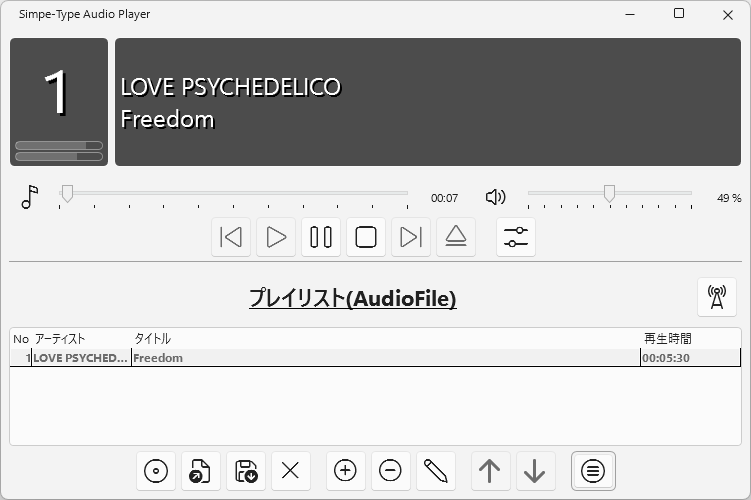Click the X icon in bottom toolbar
Screen dimensions: 751x500
291,471
